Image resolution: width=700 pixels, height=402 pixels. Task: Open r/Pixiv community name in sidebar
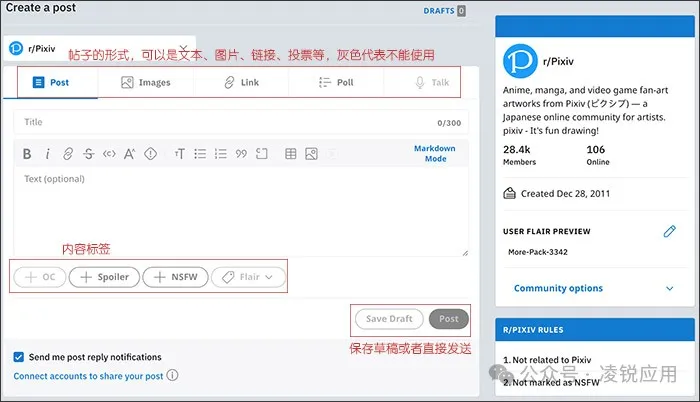tap(558, 61)
